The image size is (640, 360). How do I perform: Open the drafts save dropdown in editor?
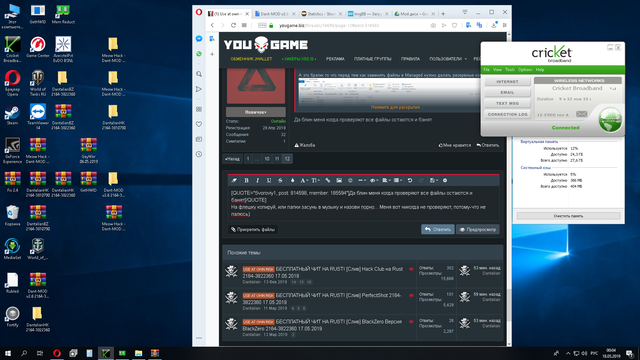(x=433, y=180)
